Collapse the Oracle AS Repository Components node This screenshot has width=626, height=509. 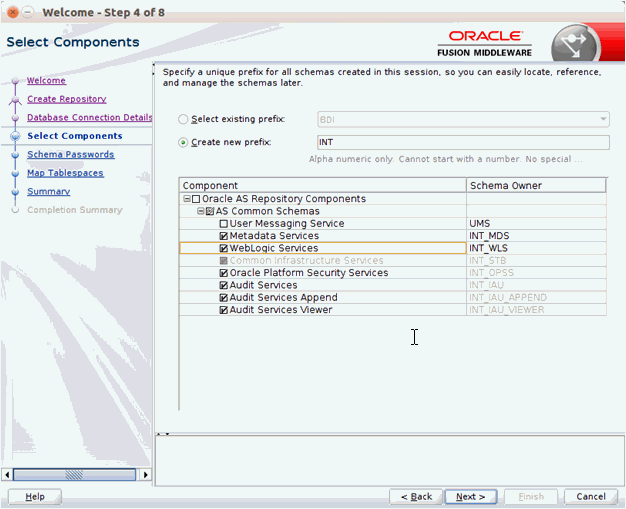point(186,199)
